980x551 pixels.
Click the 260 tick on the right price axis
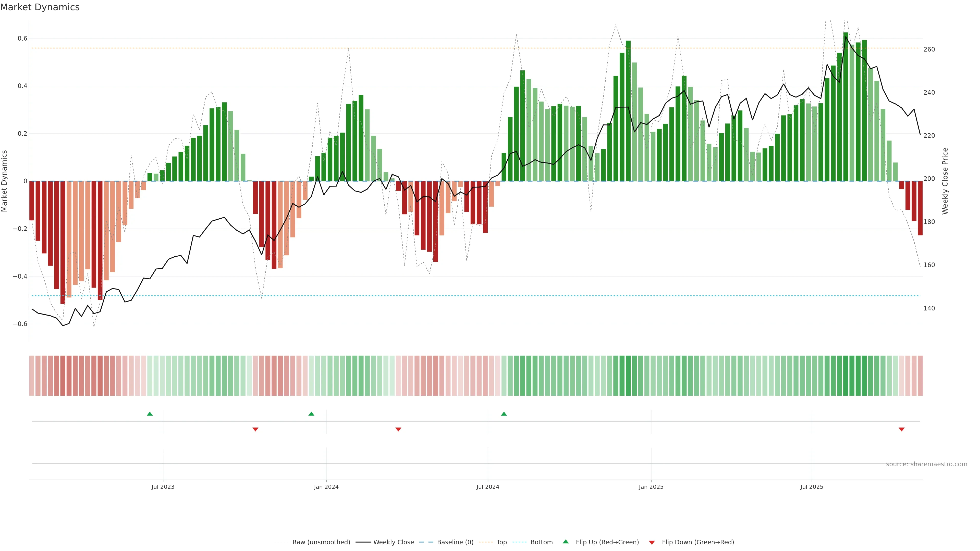tap(929, 49)
